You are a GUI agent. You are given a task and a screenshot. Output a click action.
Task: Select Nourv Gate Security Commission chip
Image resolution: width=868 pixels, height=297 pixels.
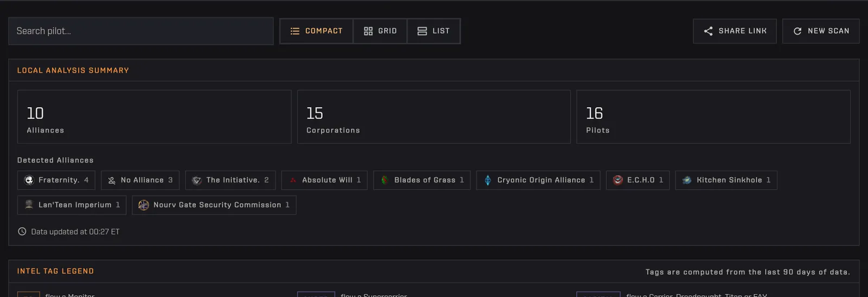point(214,205)
